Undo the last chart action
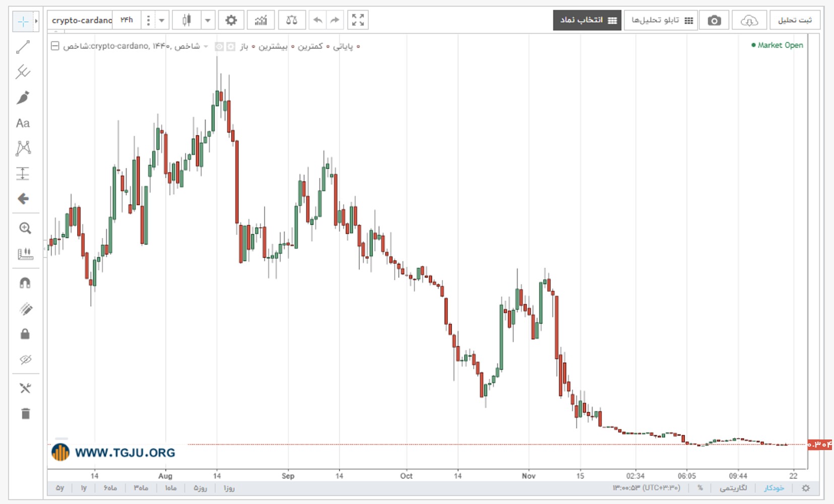This screenshot has height=504, width=834. 317,20
